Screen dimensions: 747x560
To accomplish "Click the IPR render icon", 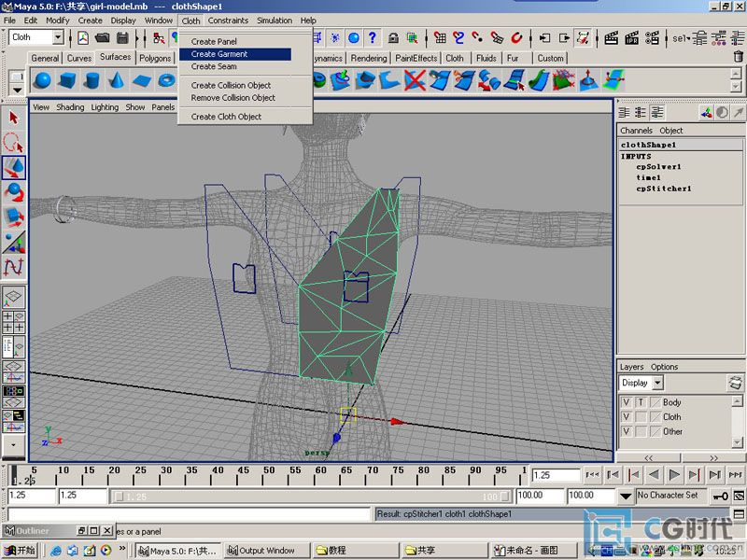I will click(x=632, y=37).
